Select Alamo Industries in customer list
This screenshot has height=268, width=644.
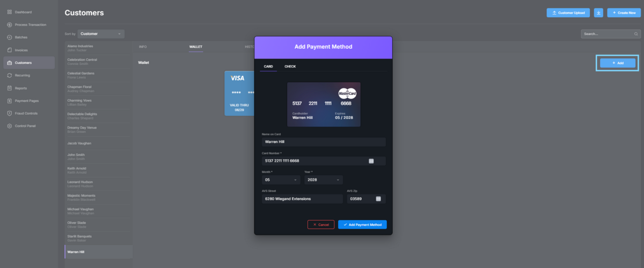click(x=98, y=48)
